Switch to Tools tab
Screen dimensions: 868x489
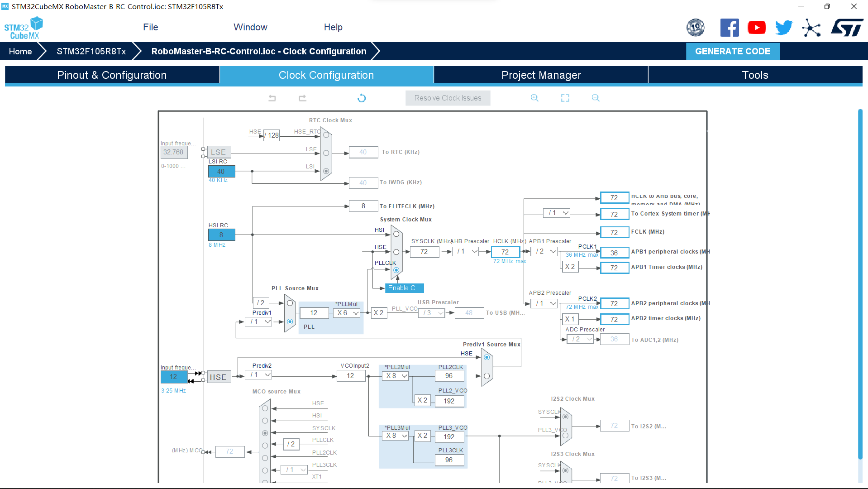pyautogui.click(x=755, y=75)
